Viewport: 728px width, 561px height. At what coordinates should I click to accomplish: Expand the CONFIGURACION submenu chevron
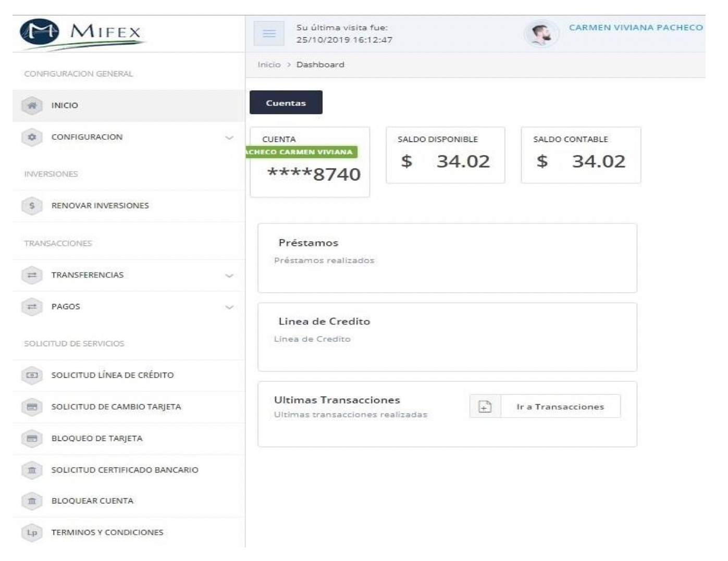(229, 138)
